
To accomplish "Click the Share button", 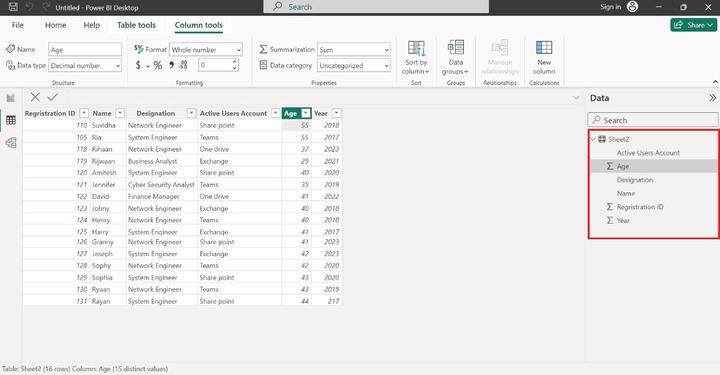I will (693, 25).
